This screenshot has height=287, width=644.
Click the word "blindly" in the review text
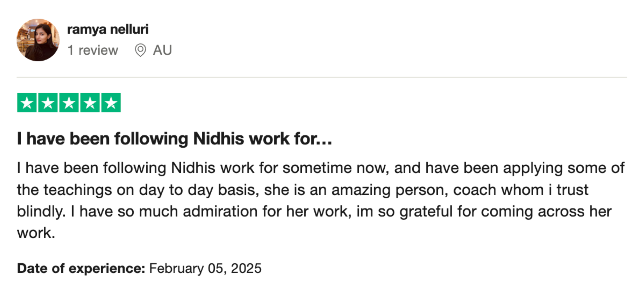(x=40, y=211)
